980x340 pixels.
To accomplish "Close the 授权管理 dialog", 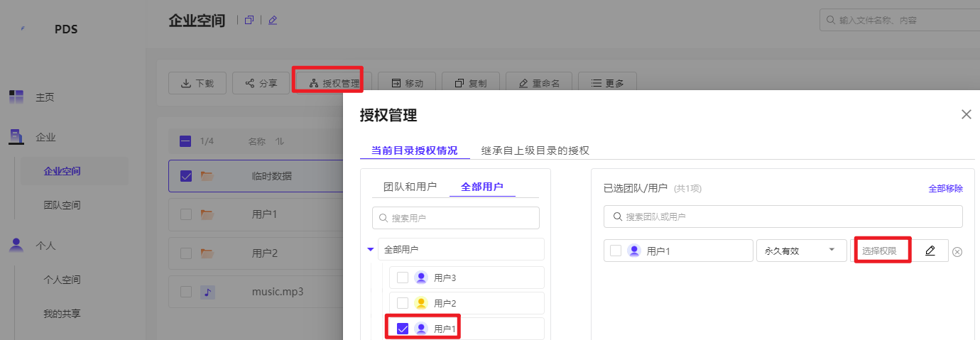I will pos(966,114).
